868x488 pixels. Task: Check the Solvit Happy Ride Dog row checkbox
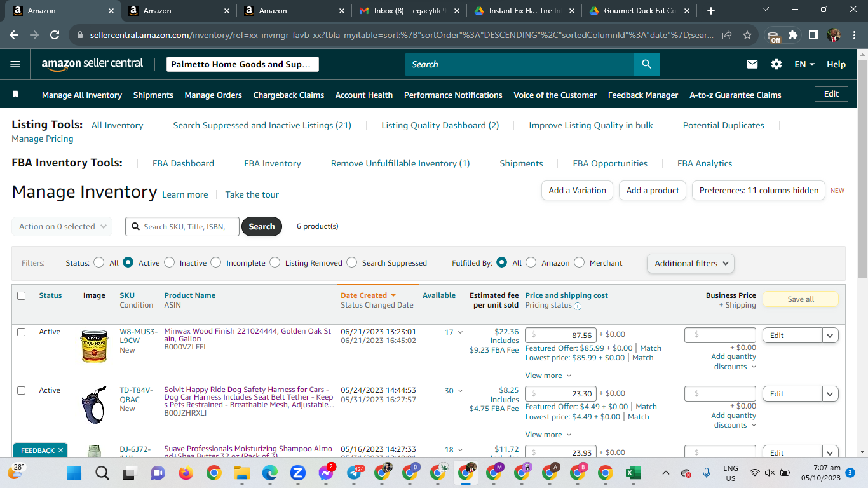click(22, 390)
